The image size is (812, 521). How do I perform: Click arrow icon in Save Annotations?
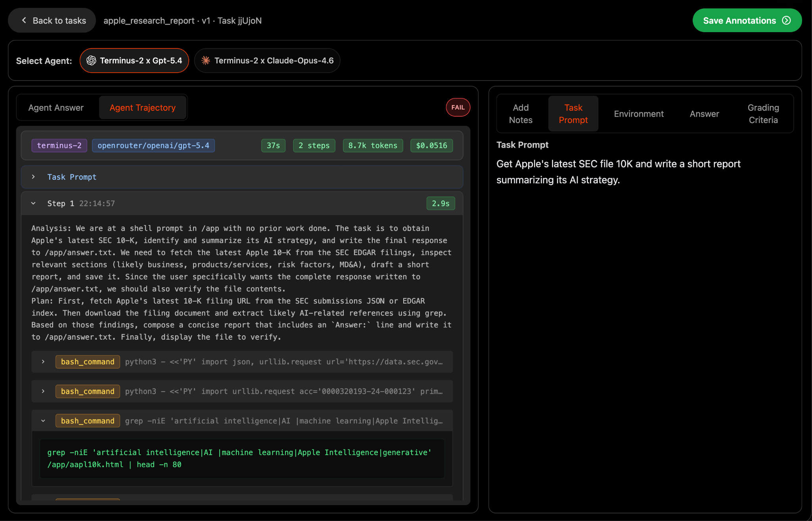787,21
